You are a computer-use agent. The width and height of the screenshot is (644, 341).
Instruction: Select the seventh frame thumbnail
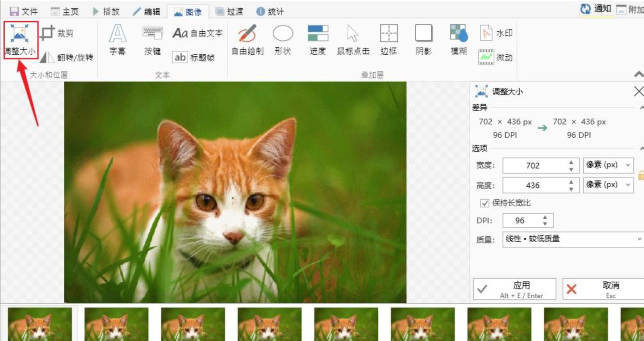coord(499,324)
